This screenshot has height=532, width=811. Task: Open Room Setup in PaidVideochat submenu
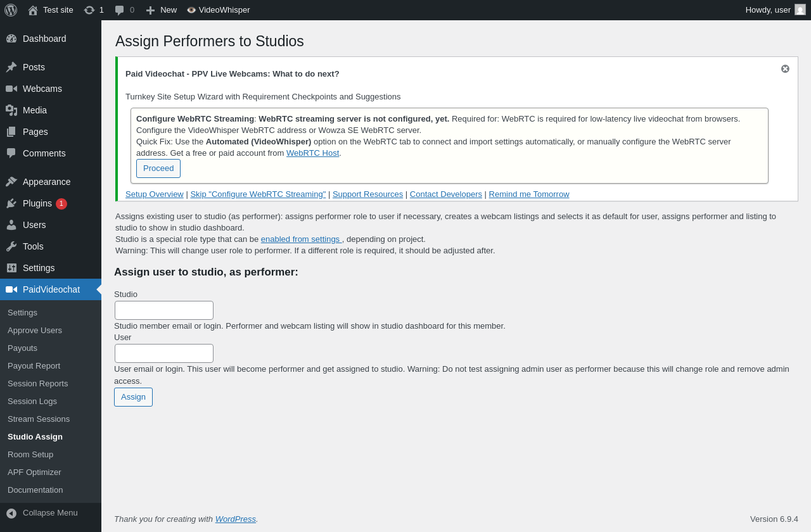tap(30, 455)
